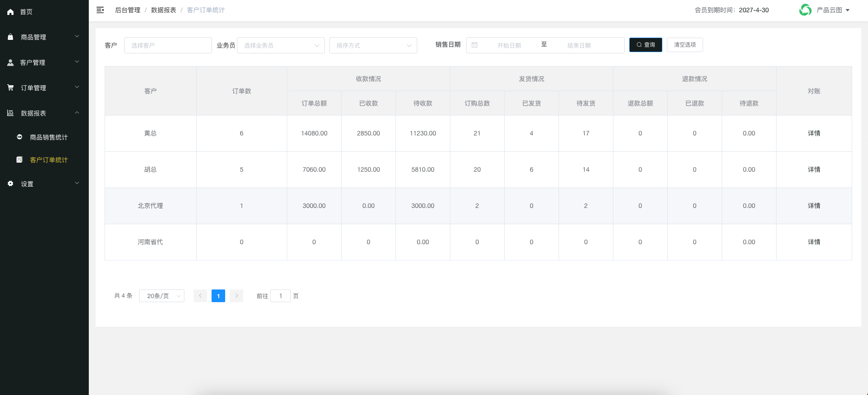Click the 订单管理 cart icon

tap(10, 87)
